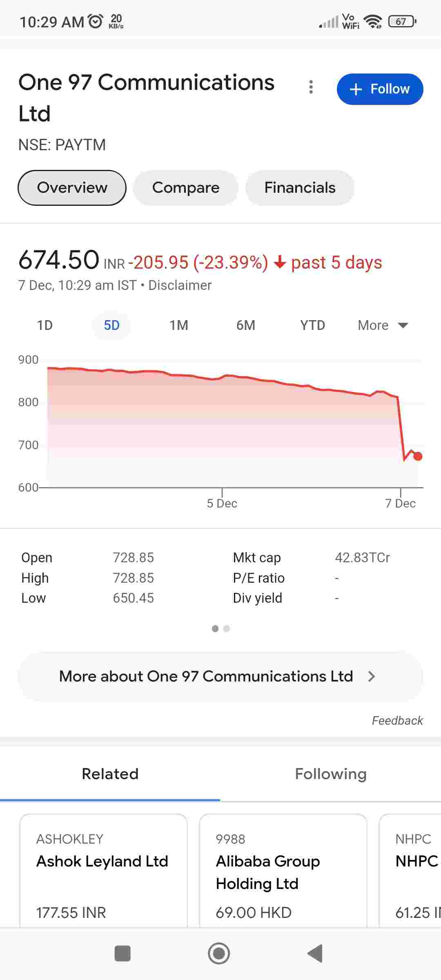441x980 pixels.
Task: Open the Disclaimer link
Action: [180, 285]
